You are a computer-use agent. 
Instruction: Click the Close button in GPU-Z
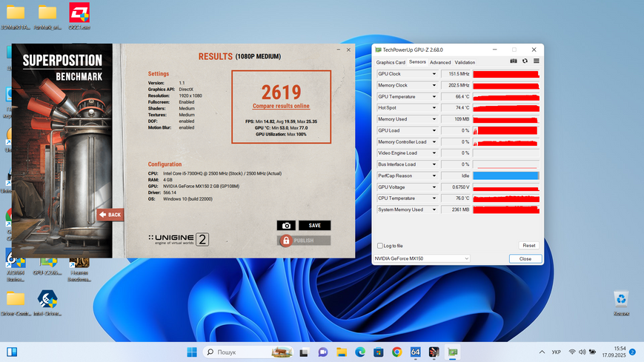[x=525, y=259]
